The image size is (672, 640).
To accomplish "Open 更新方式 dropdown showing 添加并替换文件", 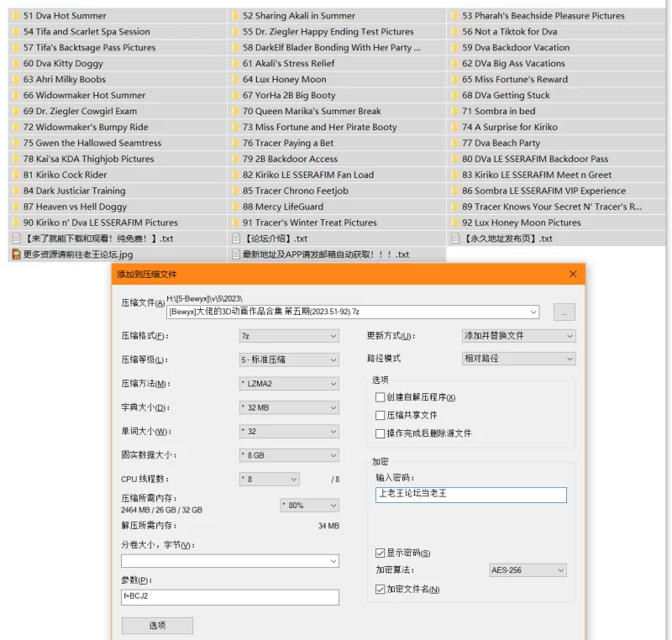I will point(518,336).
